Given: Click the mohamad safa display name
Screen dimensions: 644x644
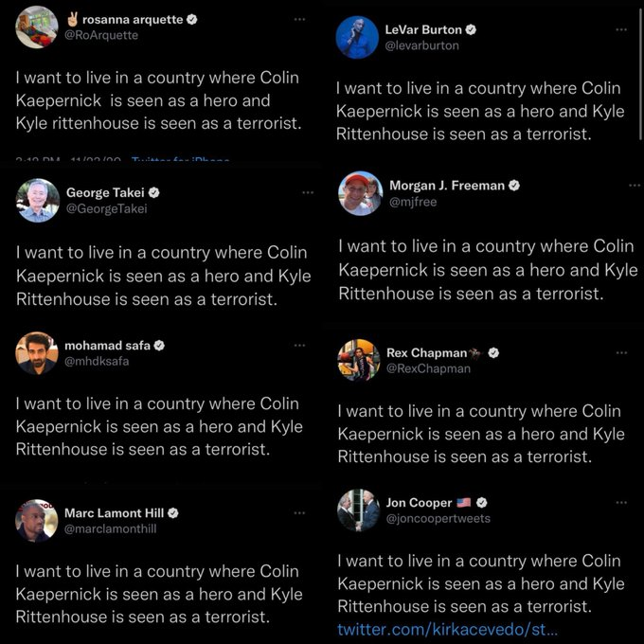Looking at the screenshot, I should pyautogui.click(x=107, y=346).
